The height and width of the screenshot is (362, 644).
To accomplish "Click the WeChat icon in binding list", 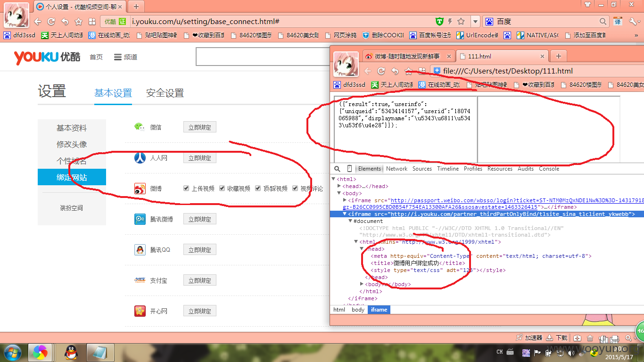I will [140, 127].
